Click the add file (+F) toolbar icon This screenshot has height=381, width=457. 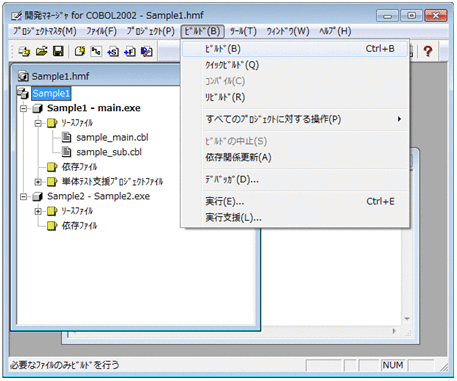click(130, 51)
